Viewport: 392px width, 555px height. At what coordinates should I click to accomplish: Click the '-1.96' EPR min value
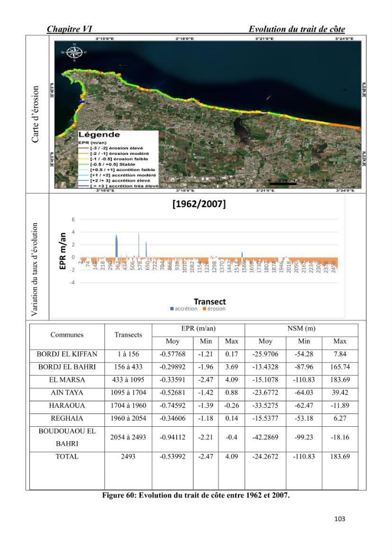pos(206,367)
